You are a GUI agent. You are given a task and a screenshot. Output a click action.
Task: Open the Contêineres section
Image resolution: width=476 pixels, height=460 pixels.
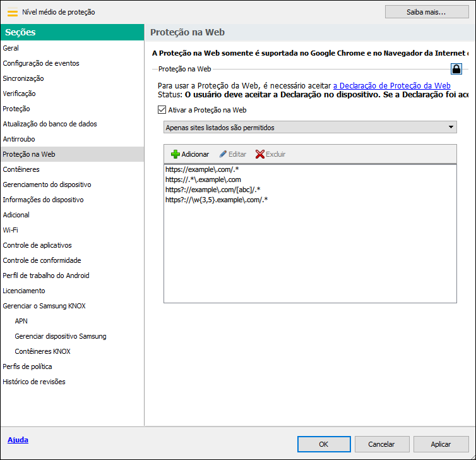(x=72, y=169)
